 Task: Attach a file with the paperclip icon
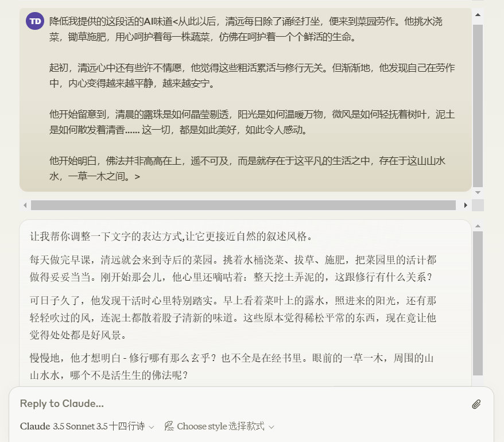tap(475, 404)
